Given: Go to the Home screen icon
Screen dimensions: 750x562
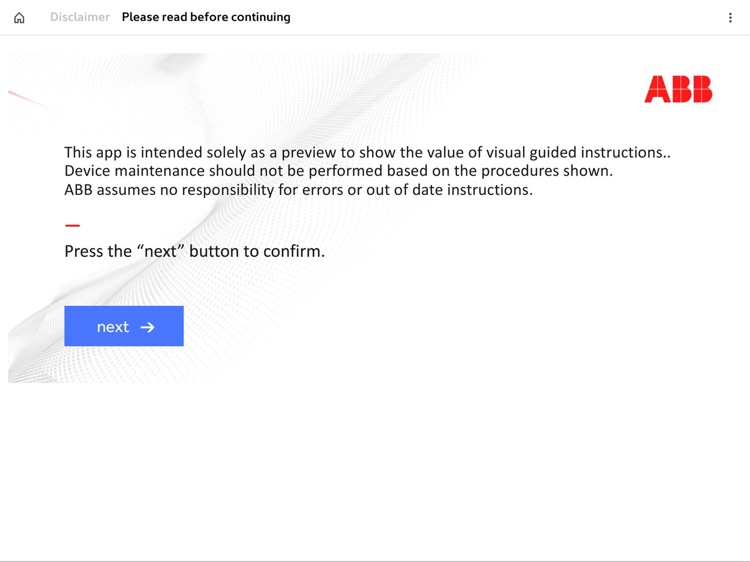Looking at the screenshot, I should tap(19, 18).
